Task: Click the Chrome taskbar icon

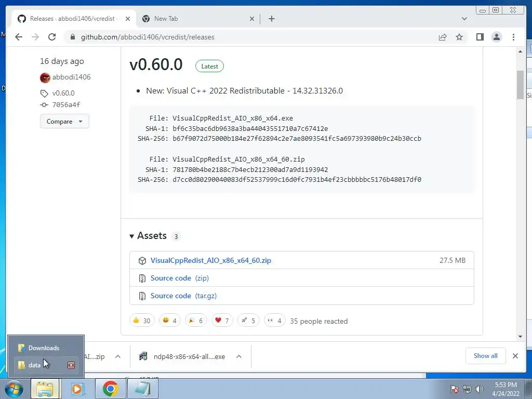Action: tap(110, 389)
